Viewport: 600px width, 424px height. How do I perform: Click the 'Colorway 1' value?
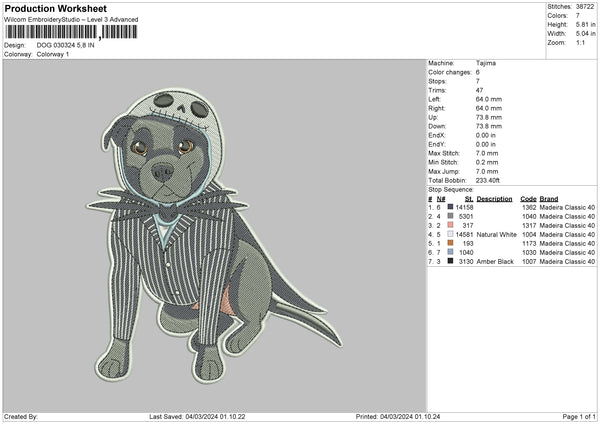pos(53,54)
